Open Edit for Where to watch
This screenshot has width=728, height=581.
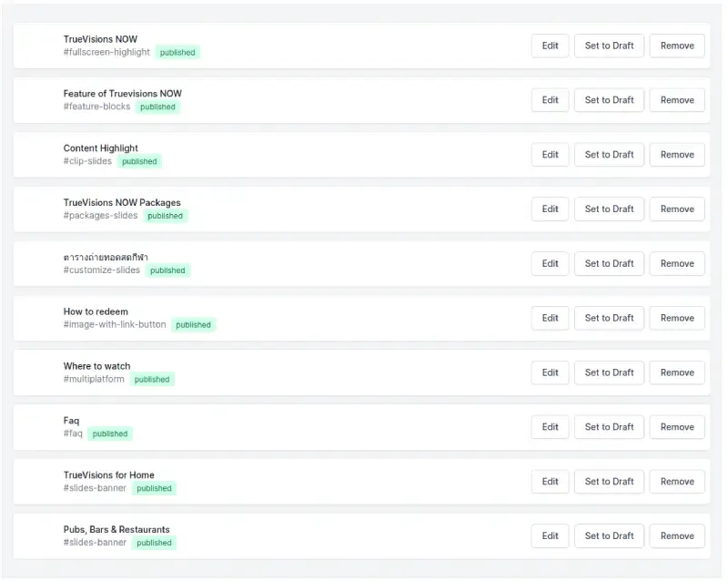tap(550, 372)
